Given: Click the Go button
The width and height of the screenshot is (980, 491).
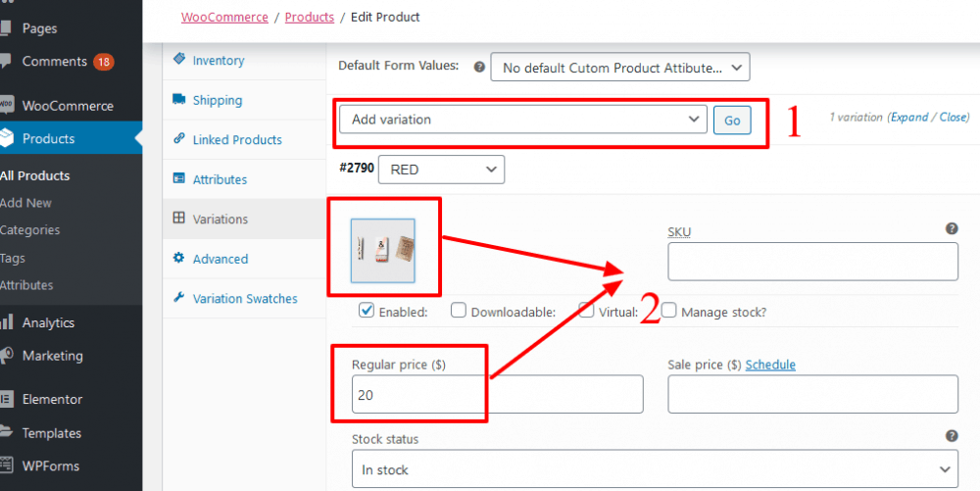Looking at the screenshot, I should click(x=732, y=120).
